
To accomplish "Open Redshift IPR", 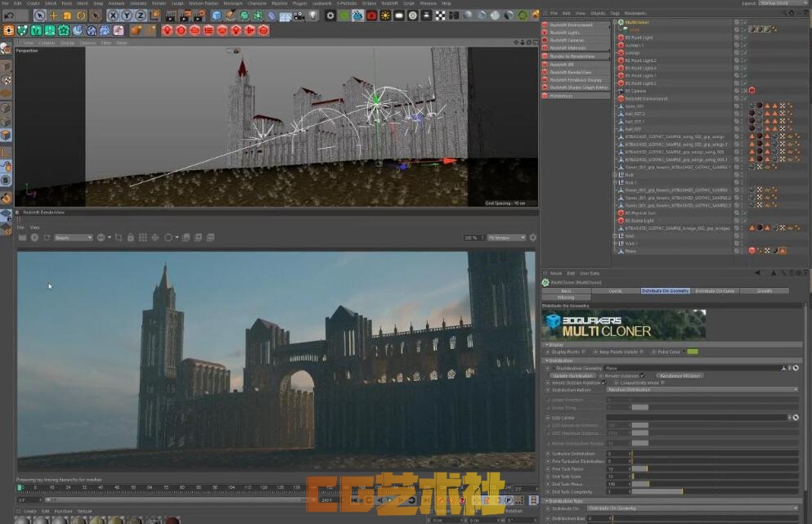I will (576, 65).
